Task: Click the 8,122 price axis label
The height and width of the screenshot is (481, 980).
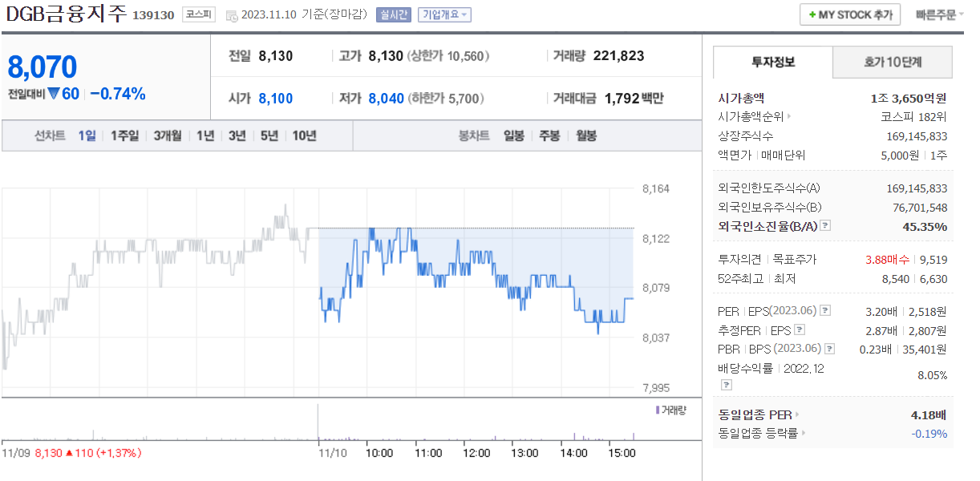Action: click(x=655, y=239)
